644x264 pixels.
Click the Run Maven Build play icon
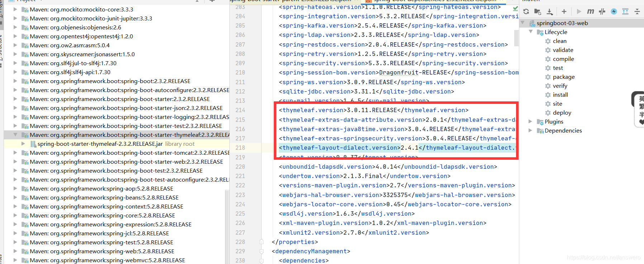coord(579,11)
